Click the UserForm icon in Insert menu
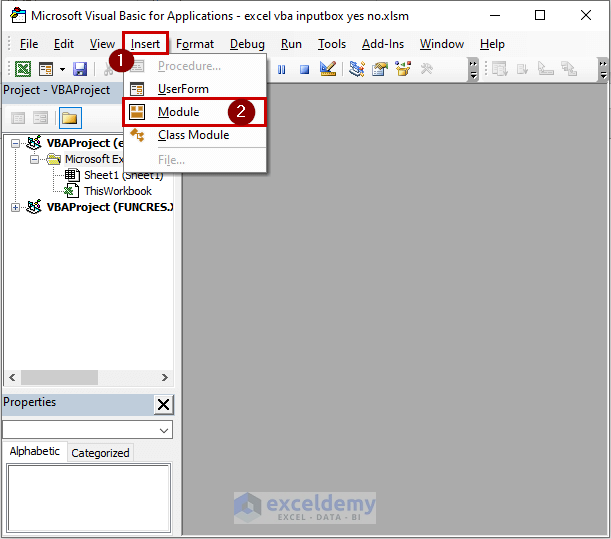This screenshot has height=539, width=611. coord(137,89)
